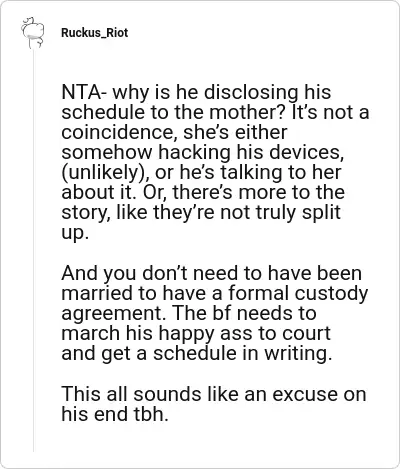Click the words formal custody in the comment
The width and height of the screenshot is (400, 469).
click(298, 293)
